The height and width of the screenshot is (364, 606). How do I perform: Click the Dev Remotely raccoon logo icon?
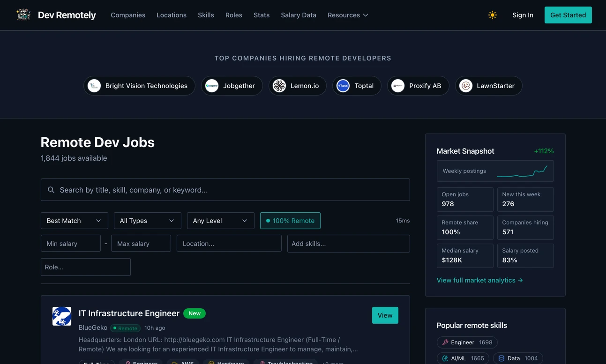coord(23,15)
